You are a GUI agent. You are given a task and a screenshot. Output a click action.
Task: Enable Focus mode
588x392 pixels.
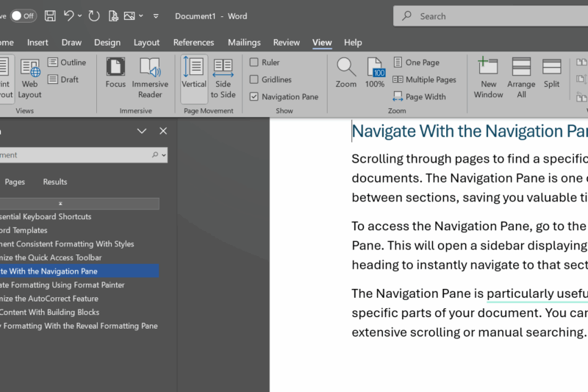pos(115,74)
